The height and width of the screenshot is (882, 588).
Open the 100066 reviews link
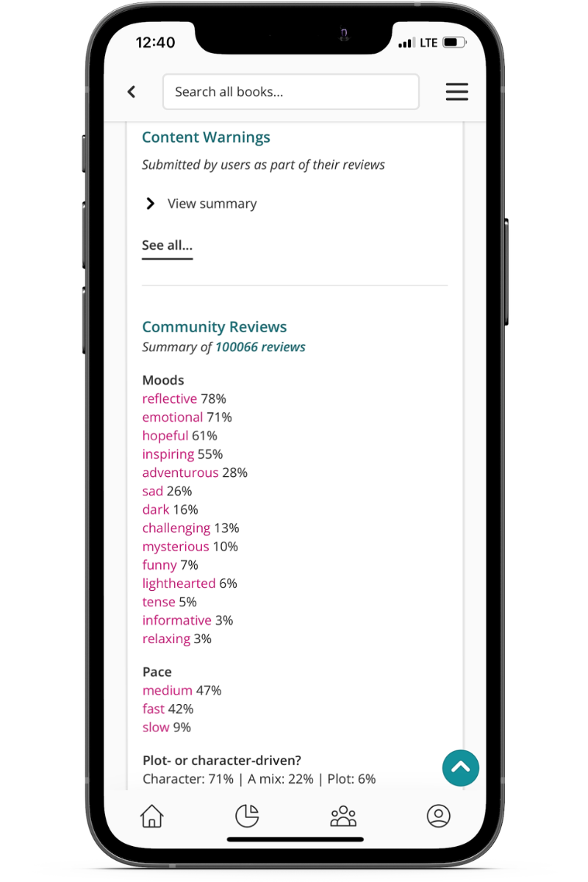pyautogui.click(x=260, y=347)
